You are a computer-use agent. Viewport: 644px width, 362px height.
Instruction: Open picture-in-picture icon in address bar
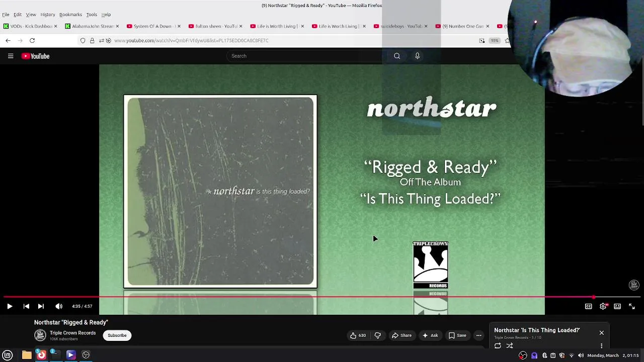pyautogui.click(x=482, y=40)
